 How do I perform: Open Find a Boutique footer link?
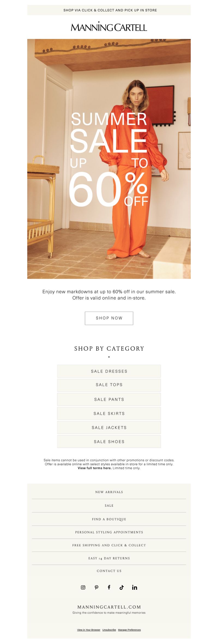pos(109,519)
